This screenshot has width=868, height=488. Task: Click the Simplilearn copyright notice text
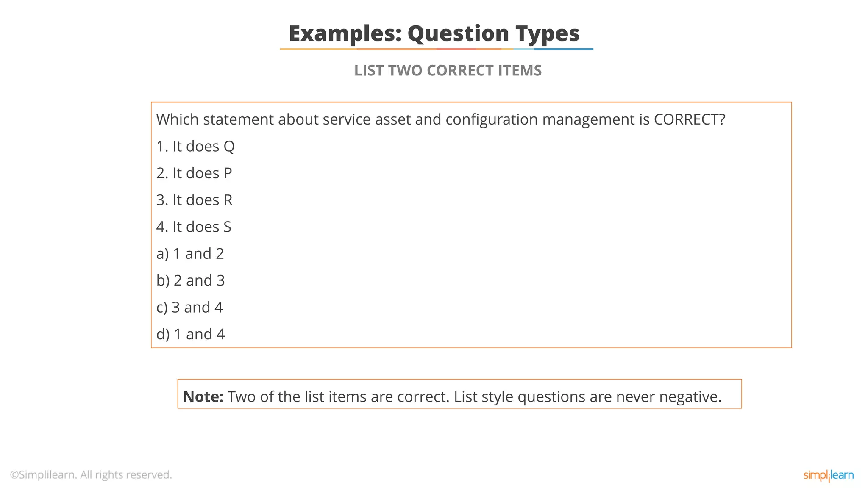[91, 475]
